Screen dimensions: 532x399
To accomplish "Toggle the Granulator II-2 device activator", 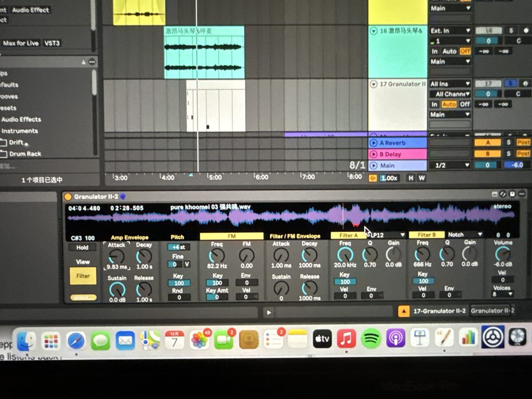I will 68,197.
